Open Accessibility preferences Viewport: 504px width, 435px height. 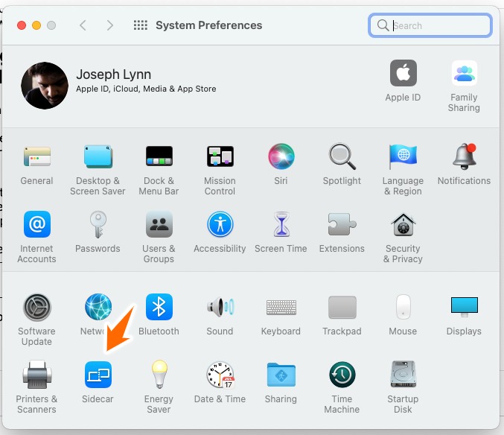[x=220, y=224]
